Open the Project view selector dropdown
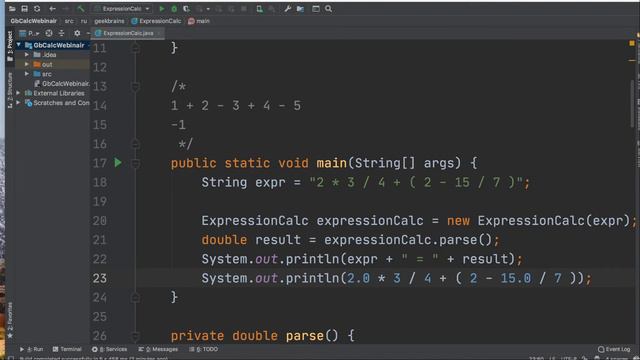Image resolution: width=640 pixels, height=360 pixels. (29, 33)
